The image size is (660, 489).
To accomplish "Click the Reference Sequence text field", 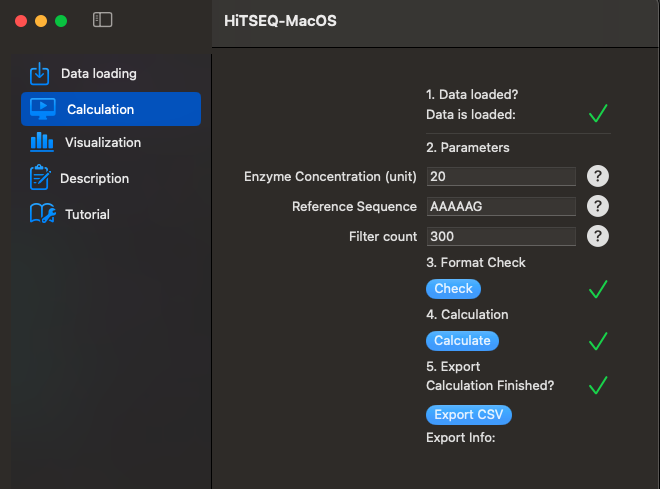I will click(500, 207).
